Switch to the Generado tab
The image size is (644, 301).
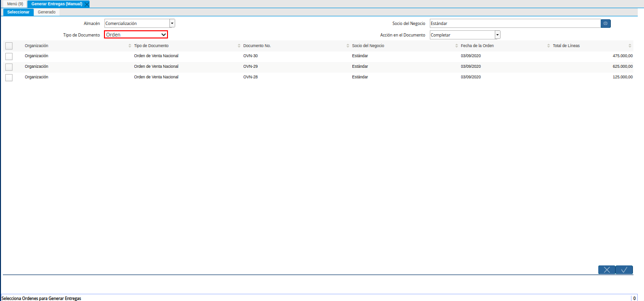[47, 12]
